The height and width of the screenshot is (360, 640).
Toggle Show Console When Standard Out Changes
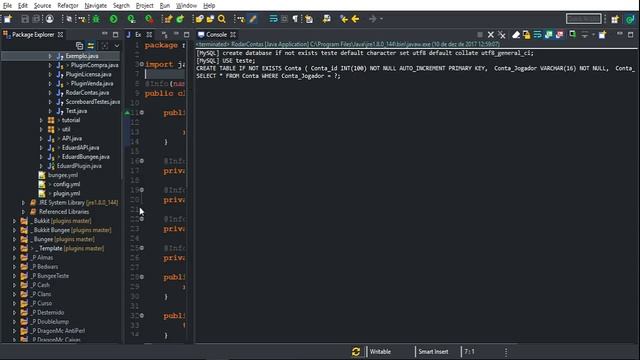549,35
